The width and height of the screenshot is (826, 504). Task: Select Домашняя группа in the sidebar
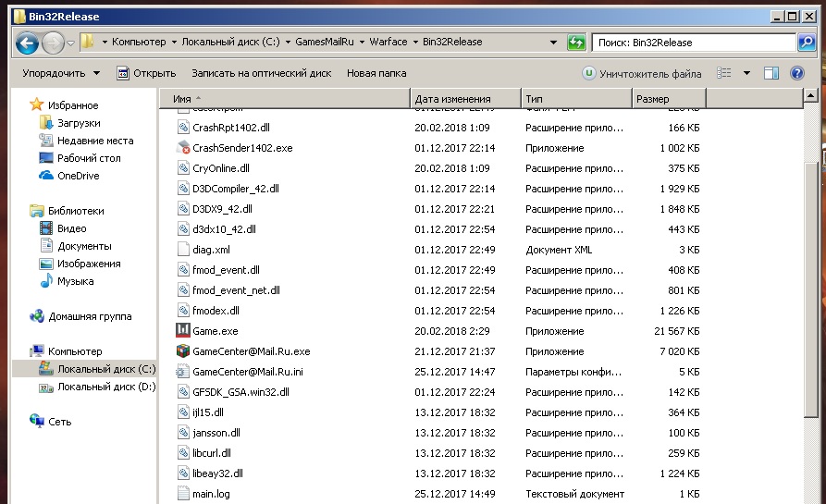pos(90,316)
